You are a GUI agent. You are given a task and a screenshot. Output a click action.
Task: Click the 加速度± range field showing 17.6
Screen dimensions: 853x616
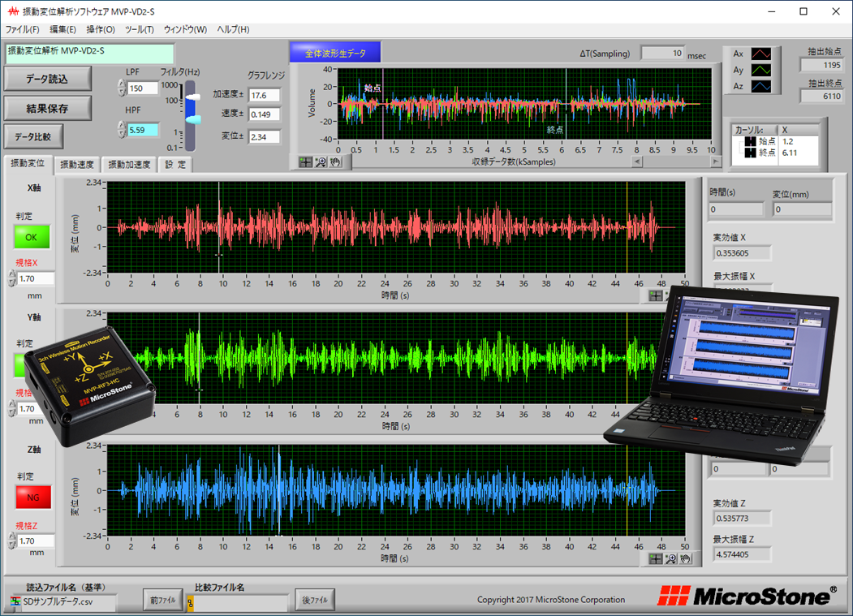265,95
